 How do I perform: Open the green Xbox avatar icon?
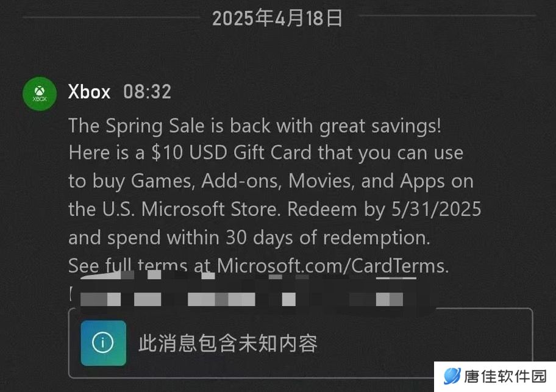[40, 94]
